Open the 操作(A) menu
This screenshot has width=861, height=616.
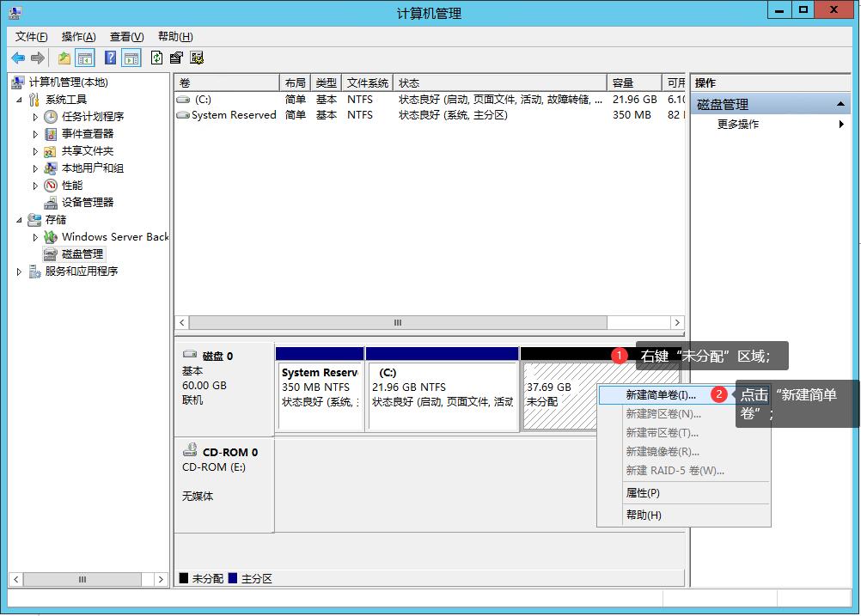(x=78, y=36)
